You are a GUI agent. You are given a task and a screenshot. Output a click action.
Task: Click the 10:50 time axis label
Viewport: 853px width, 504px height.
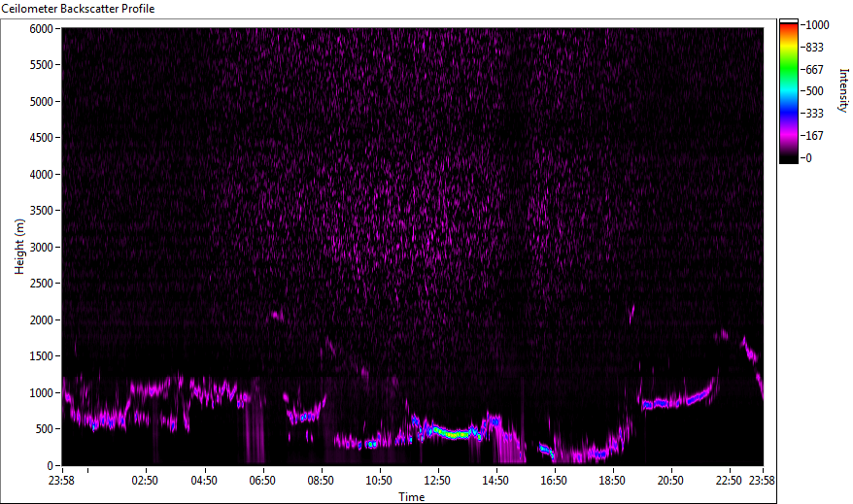(379, 481)
